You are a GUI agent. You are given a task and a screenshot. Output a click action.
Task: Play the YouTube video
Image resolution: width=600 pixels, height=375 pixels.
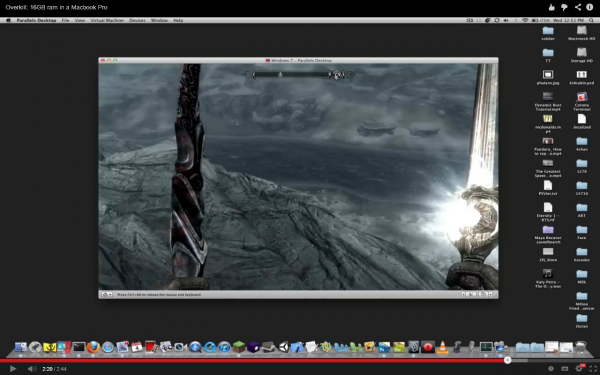pos(13,368)
